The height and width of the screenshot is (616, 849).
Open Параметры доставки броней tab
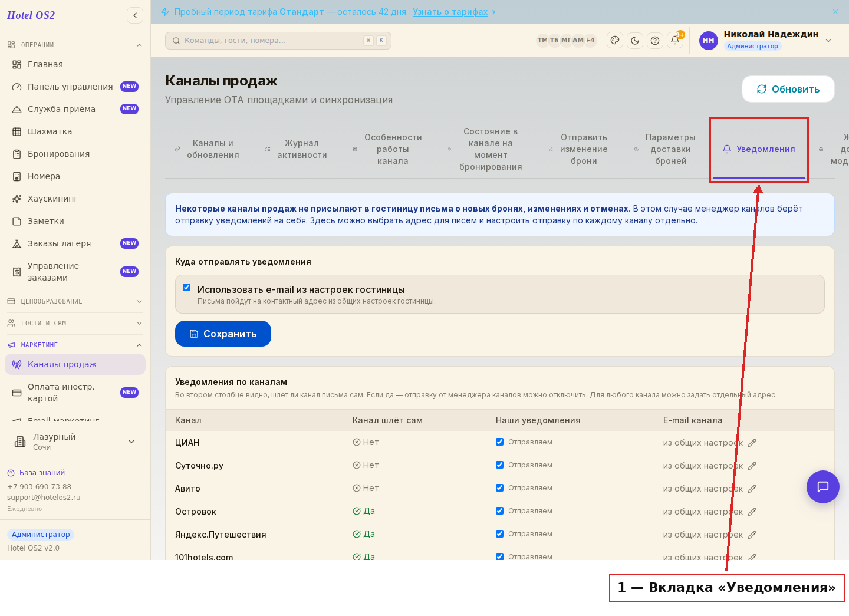click(x=665, y=149)
